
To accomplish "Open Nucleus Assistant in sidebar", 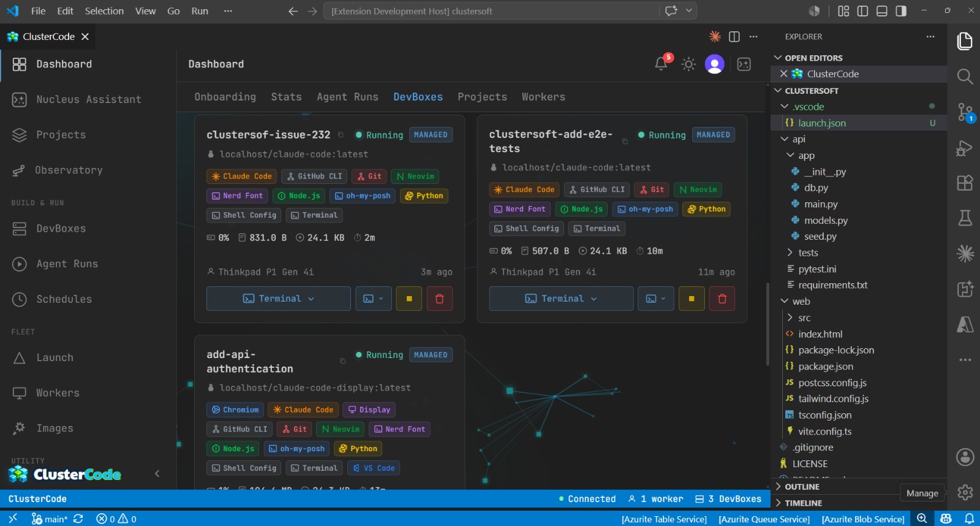I will [x=88, y=99].
